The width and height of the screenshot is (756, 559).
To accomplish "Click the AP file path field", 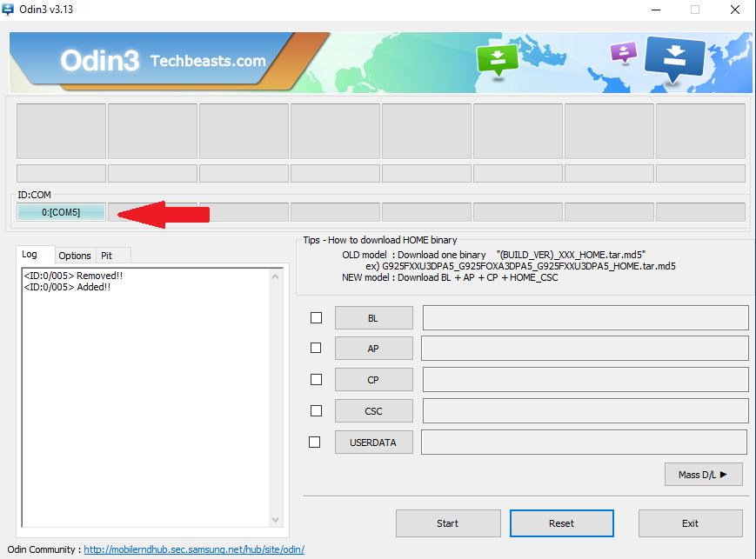I will click(x=585, y=348).
